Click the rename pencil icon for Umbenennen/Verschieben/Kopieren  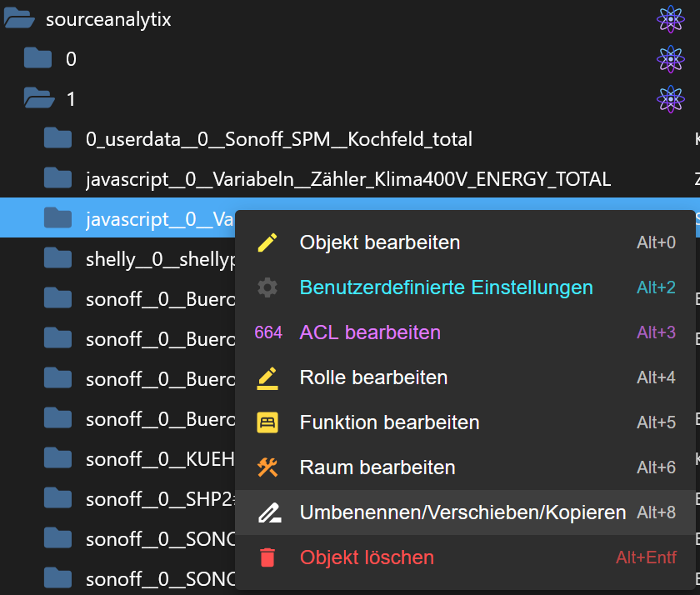(x=267, y=512)
